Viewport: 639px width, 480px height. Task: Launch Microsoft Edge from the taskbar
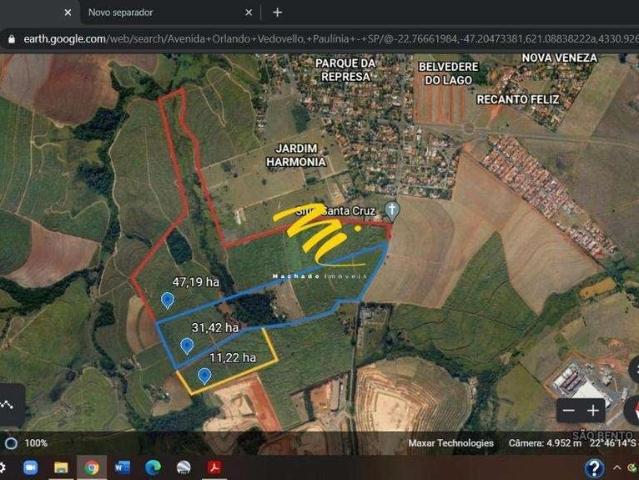(x=152, y=467)
